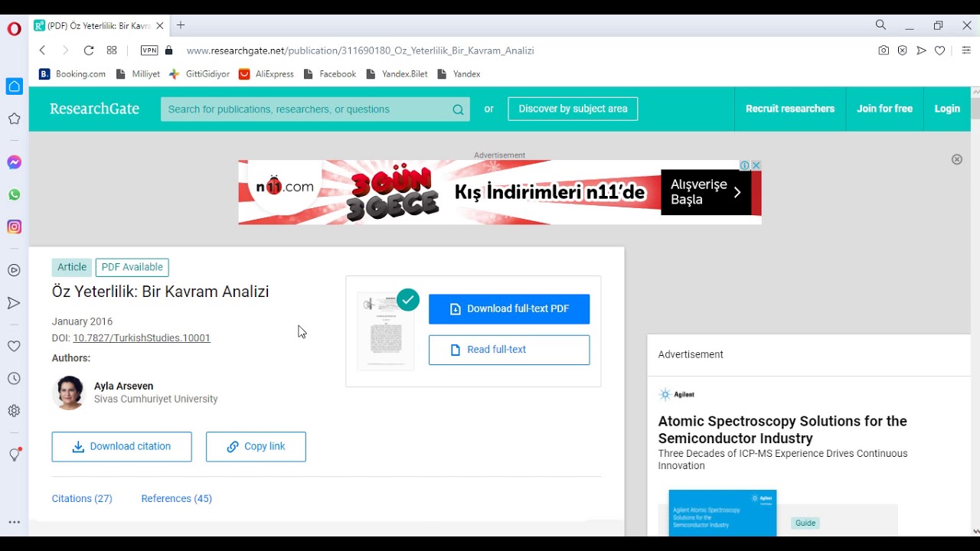Switch to References (45) tab
980x551 pixels.
tap(176, 498)
